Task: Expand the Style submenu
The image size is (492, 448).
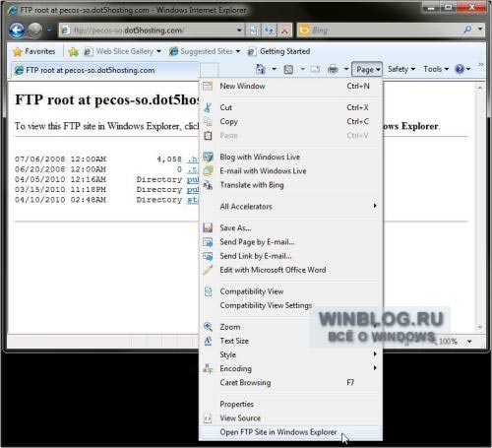Action: (x=290, y=354)
